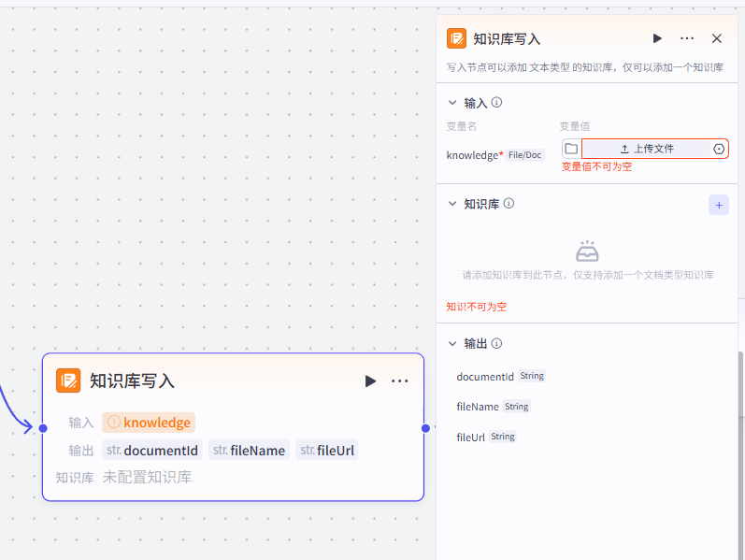Open the canvas node's three-dot menu
The image size is (745, 560).
pos(400,381)
